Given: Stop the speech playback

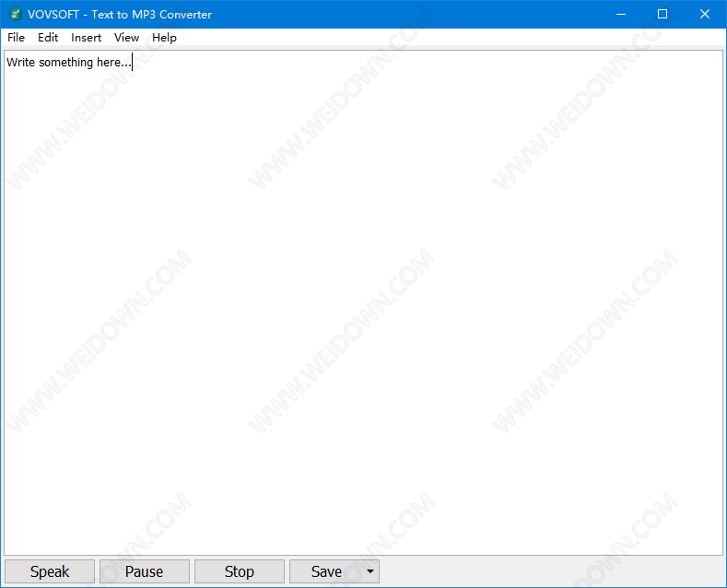Looking at the screenshot, I should click(x=240, y=571).
